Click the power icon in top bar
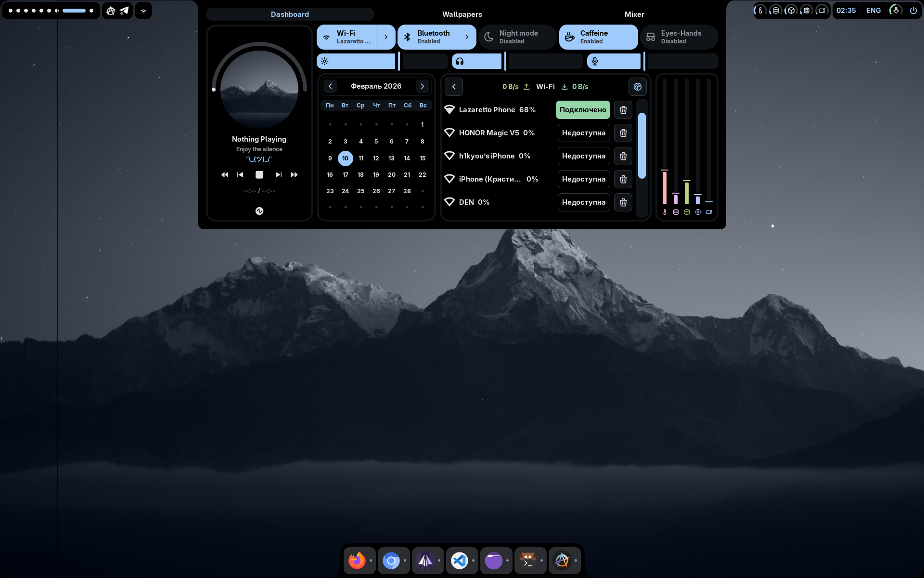This screenshot has height=578, width=924. tap(913, 11)
